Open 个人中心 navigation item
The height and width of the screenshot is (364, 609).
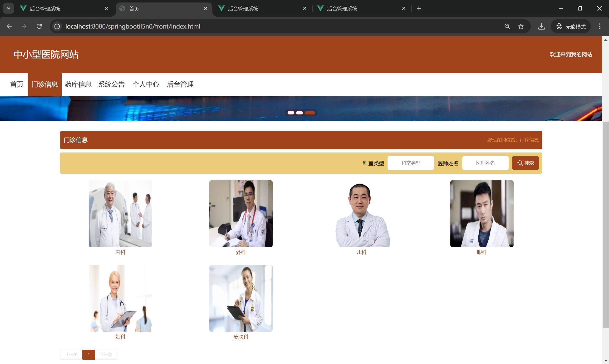(x=146, y=84)
